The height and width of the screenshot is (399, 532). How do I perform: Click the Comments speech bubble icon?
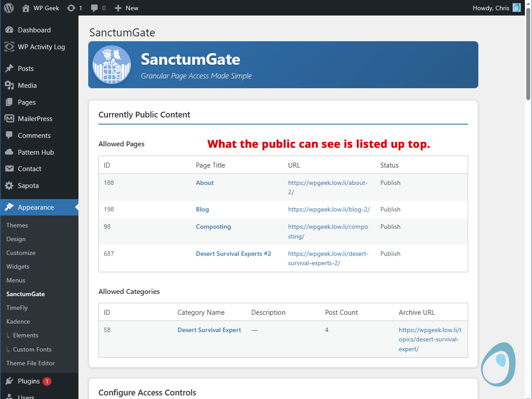pos(10,135)
